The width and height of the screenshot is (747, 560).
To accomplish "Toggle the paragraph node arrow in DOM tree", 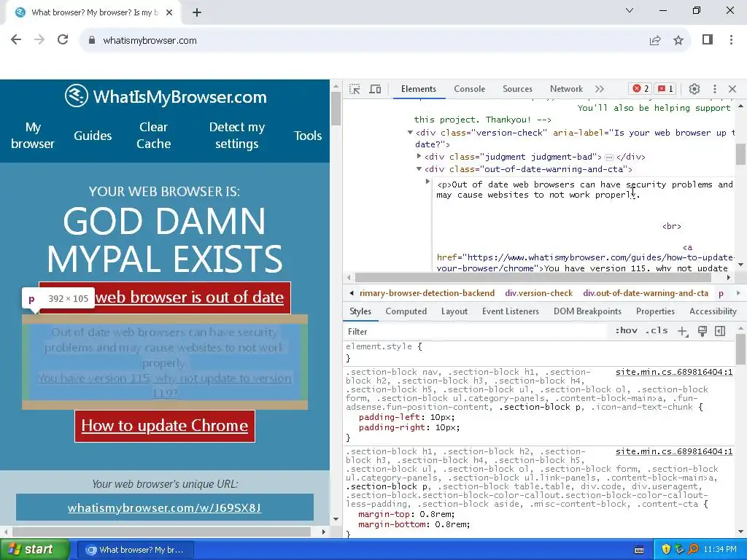I will coord(427,182).
